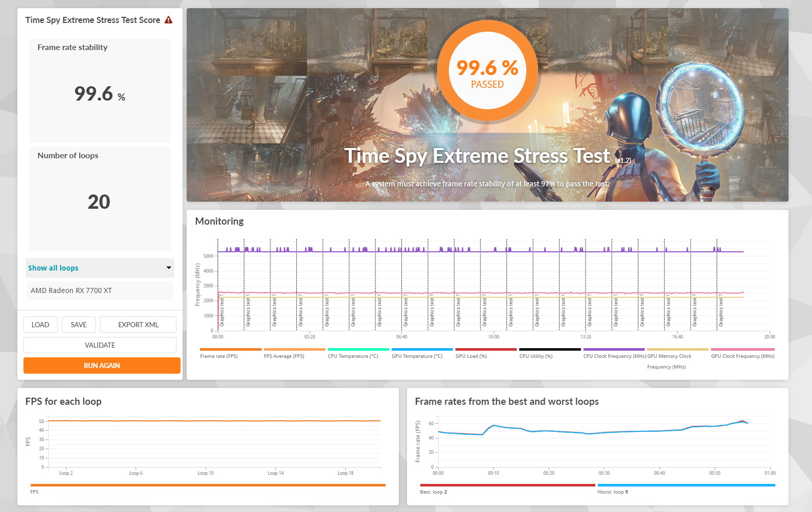Screen dimensions: 812x512
Task: Click the 10:00 time label in Monitoring chart
Action: tap(494, 336)
